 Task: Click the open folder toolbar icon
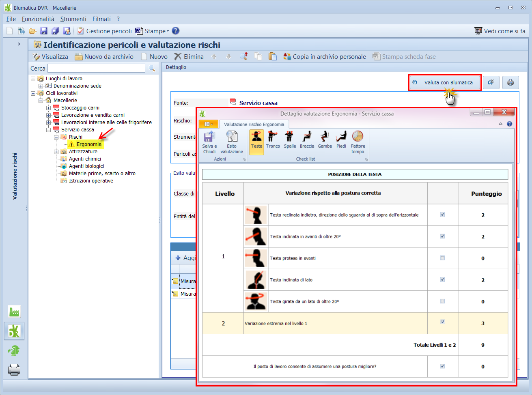[x=32, y=31]
